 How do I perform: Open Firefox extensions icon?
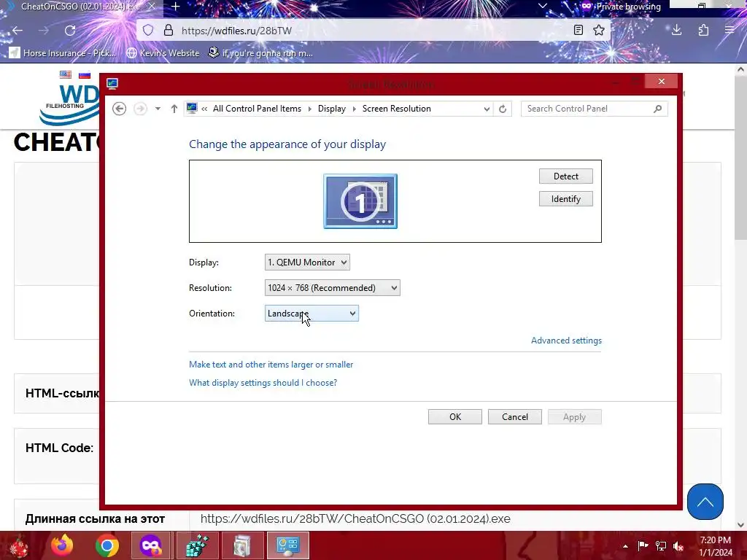[x=703, y=31]
